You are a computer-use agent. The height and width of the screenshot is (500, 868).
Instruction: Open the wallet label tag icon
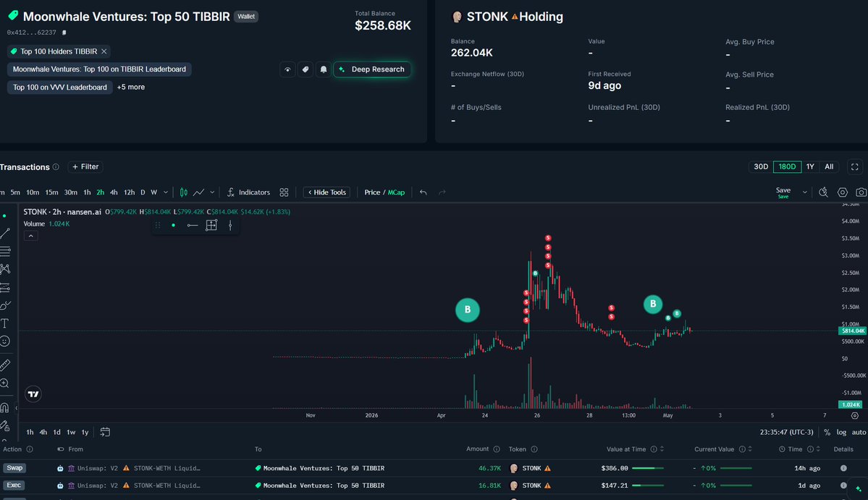[x=305, y=69]
